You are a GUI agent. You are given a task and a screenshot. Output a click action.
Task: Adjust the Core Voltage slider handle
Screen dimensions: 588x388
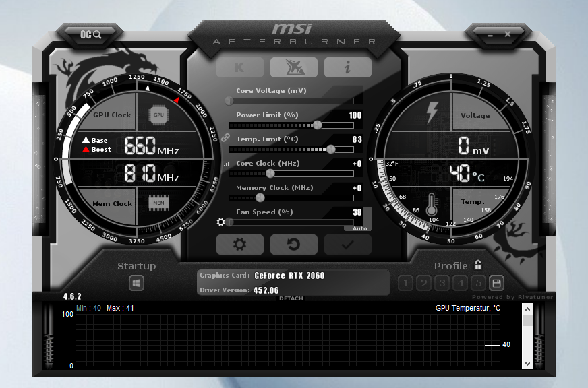tap(229, 101)
